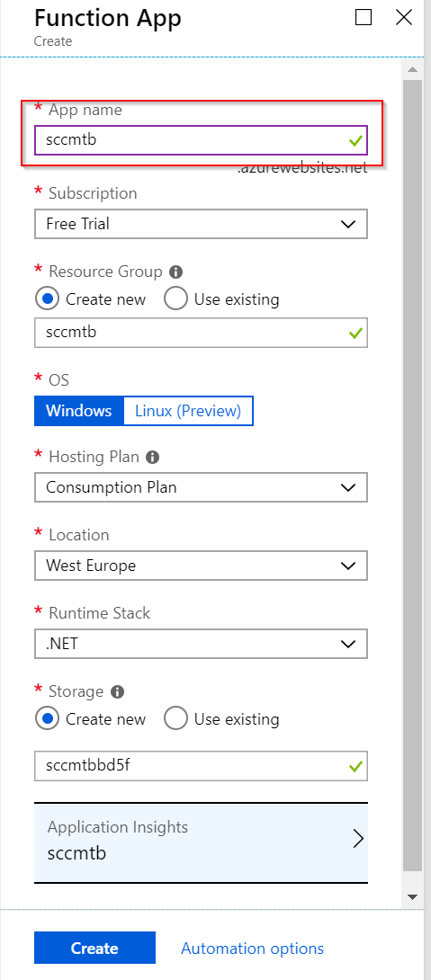This screenshot has width=431, height=980.
Task: Choose Windows as the OS
Action: (x=79, y=411)
